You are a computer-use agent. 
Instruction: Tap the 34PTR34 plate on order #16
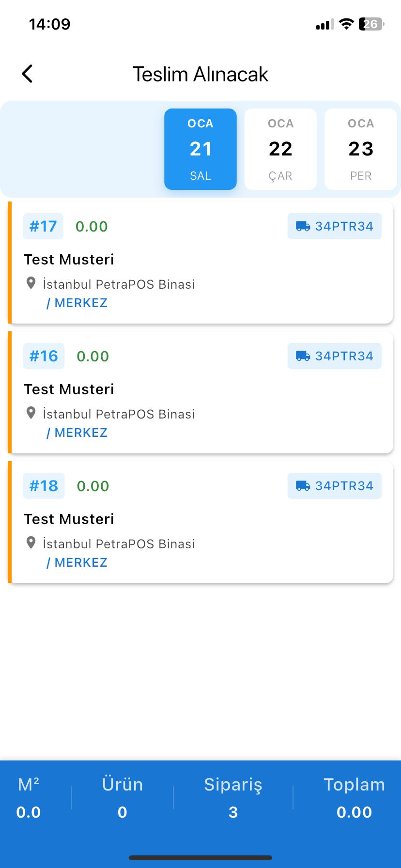344,356
